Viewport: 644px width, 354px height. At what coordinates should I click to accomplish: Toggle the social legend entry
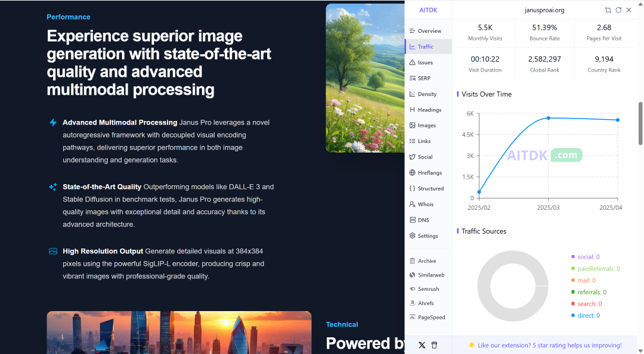pyautogui.click(x=586, y=257)
